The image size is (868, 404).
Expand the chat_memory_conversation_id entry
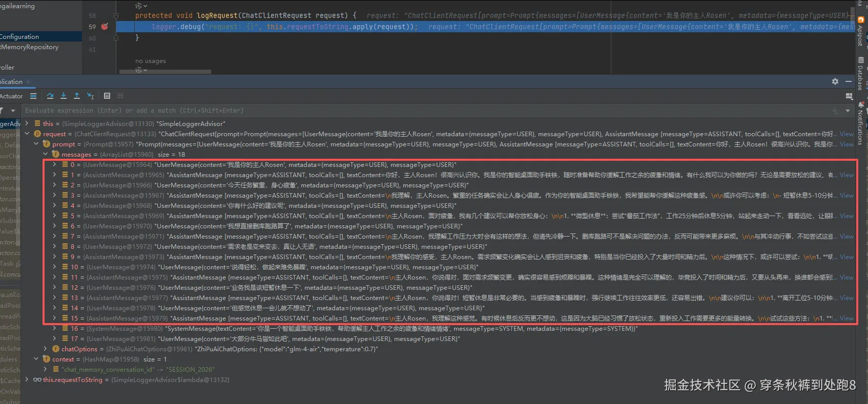[46, 369]
